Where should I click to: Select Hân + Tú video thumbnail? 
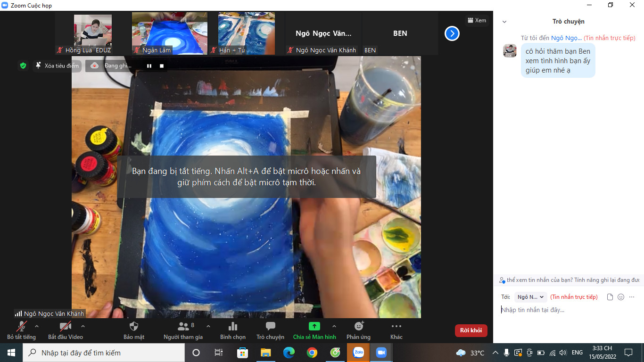247,34
